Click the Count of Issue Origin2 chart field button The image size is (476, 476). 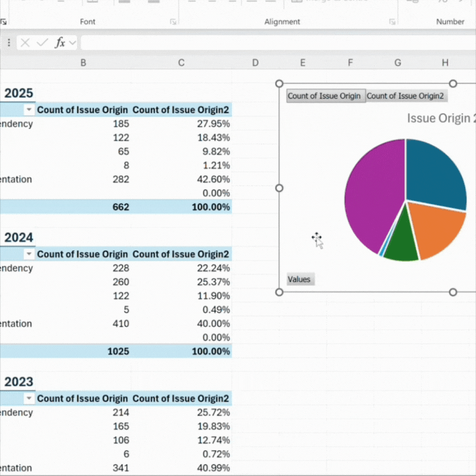405,96
